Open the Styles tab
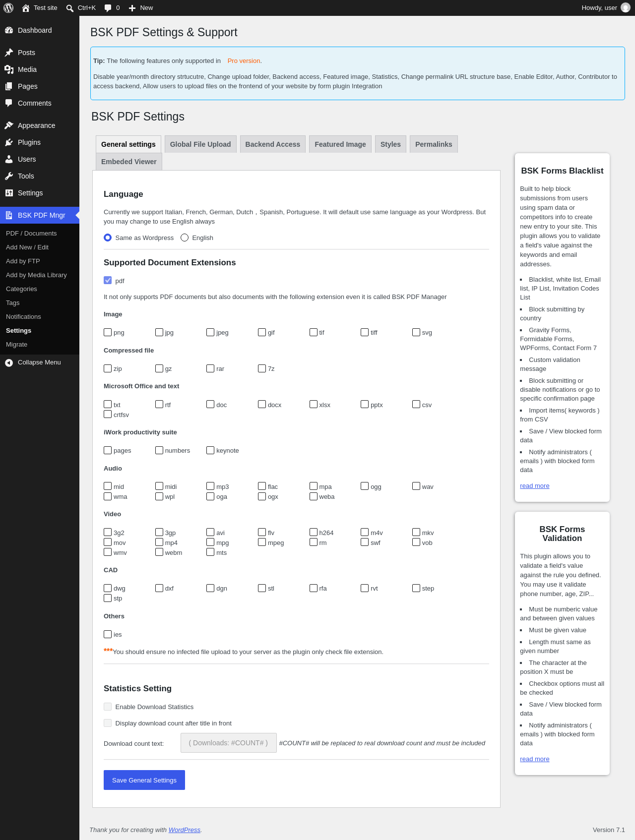This screenshot has height=840, width=635. point(390,144)
